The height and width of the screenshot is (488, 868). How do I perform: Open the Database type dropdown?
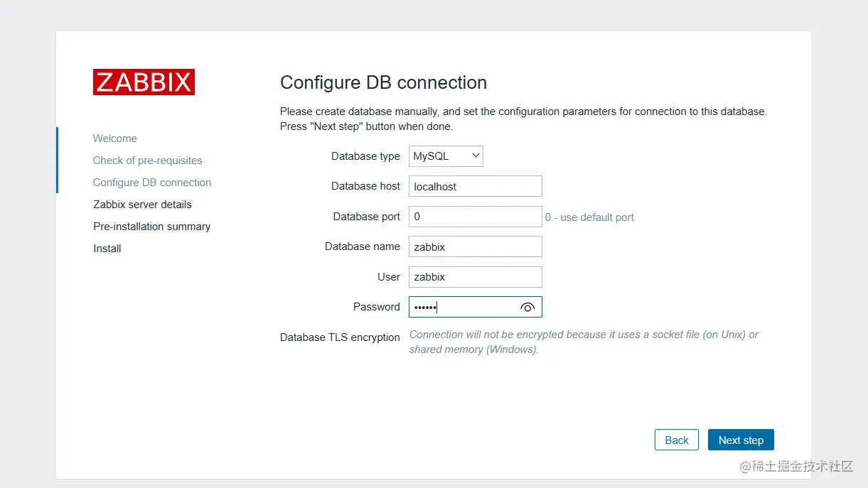pyautogui.click(x=446, y=156)
